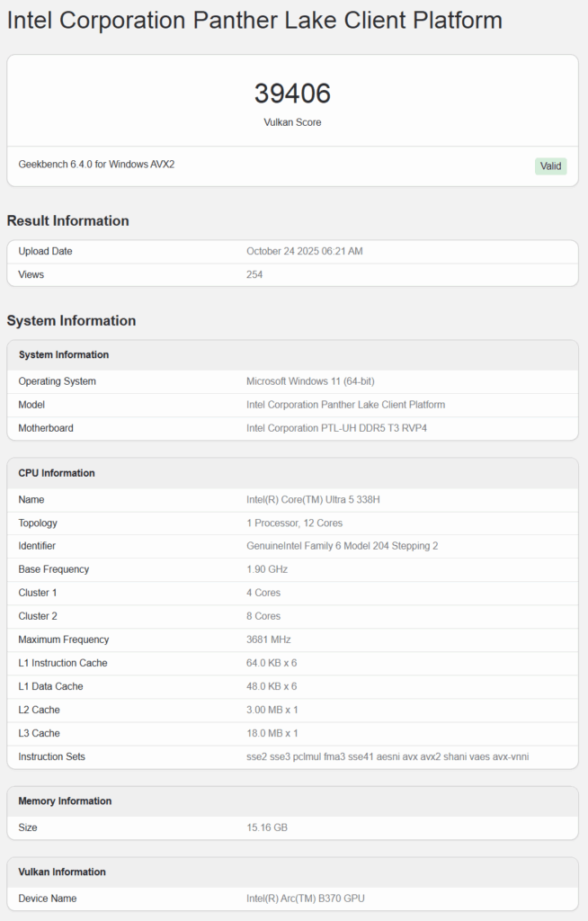Screen dimensions: 588x921
Task: Click the Instruction Sets list text
Action: tap(388, 757)
